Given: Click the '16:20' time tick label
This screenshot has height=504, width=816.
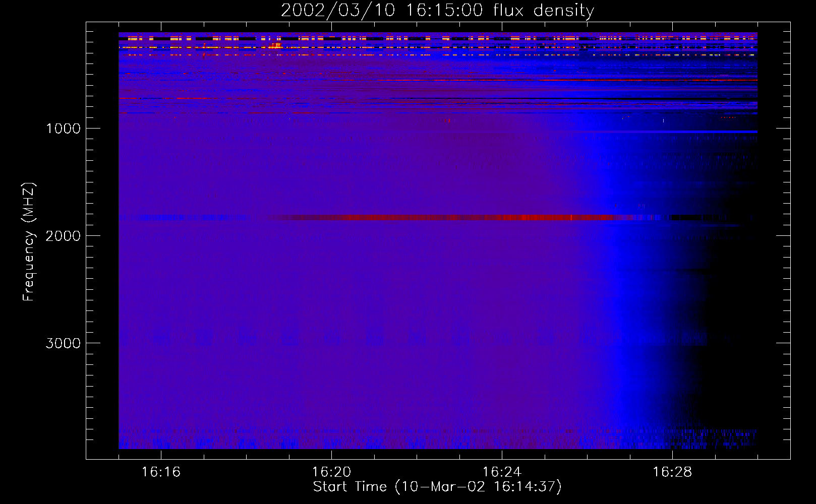Looking at the screenshot, I should click(331, 472).
